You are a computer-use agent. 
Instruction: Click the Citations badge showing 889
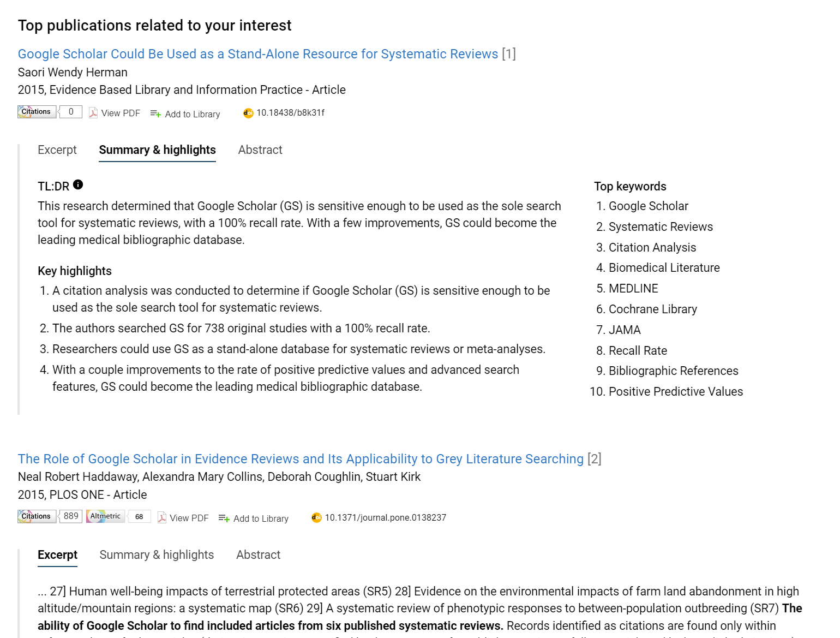[50, 516]
